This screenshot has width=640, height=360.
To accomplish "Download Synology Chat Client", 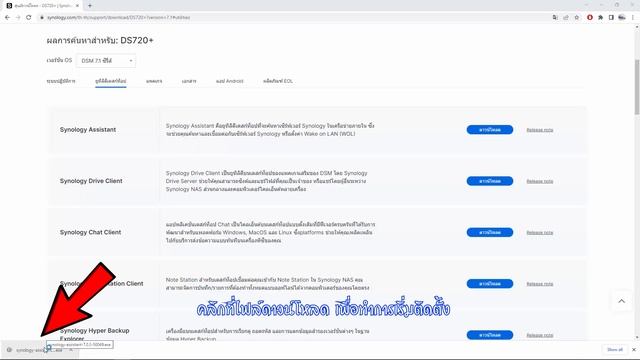I will click(490, 233).
